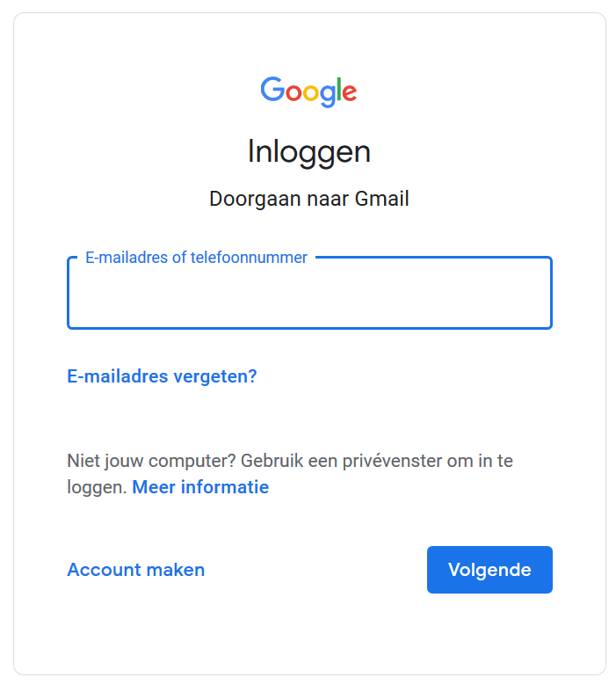The image size is (616, 685).
Task: Click the blue capital G in logo
Action: [x=272, y=91]
